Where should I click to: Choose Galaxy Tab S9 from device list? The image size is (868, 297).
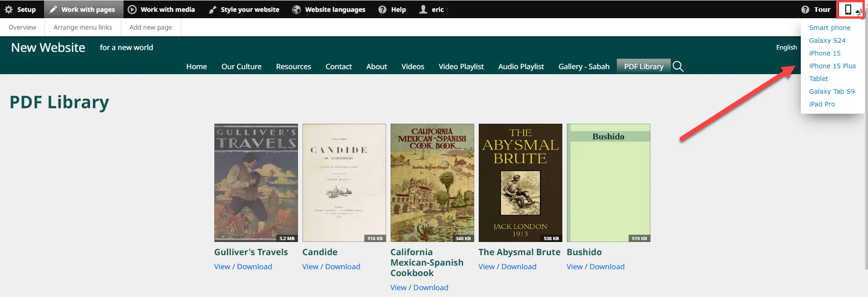831,91
